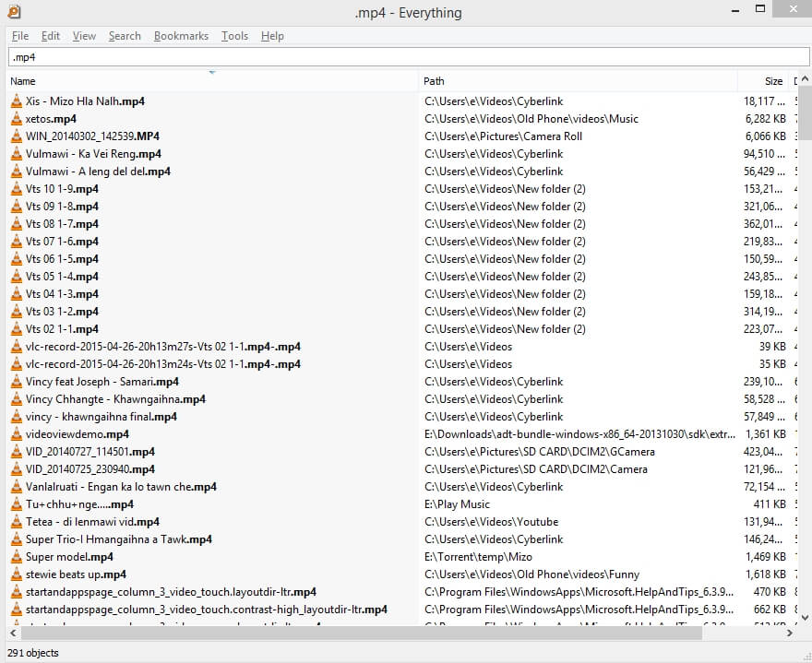This screenshot has height=663, width=812.
Task: Click path C:\Users\e\Videos\Youtube
Action: [492, 522]
